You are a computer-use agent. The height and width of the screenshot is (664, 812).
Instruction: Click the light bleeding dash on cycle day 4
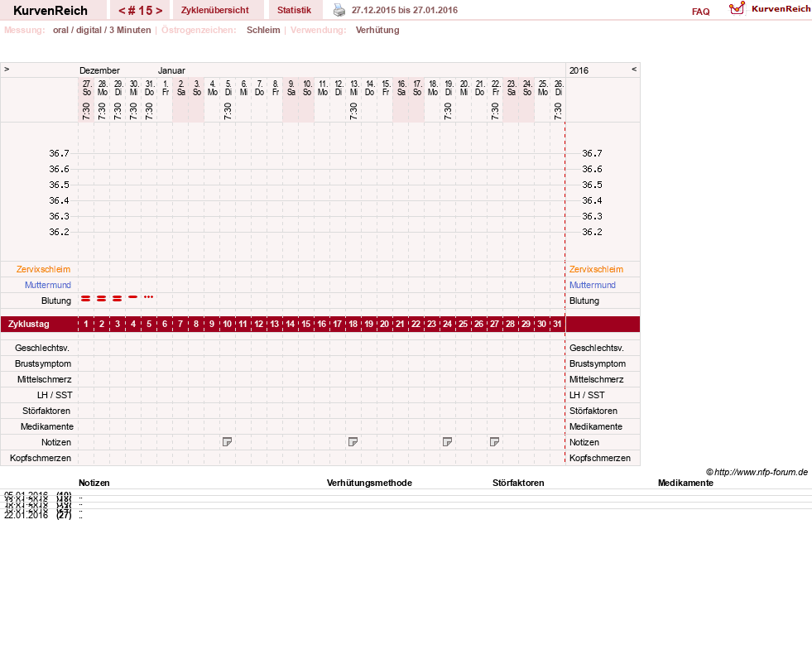click(x=133, y=296)
